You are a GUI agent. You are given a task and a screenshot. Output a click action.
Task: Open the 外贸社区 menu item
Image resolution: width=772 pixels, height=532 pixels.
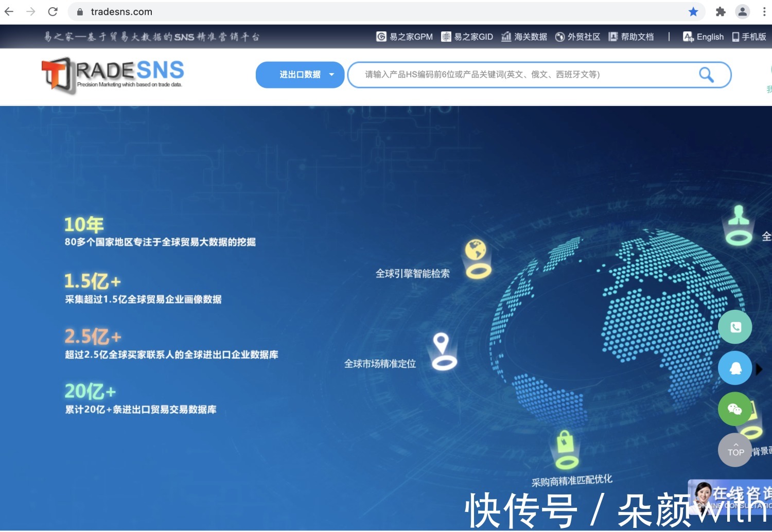578,37
